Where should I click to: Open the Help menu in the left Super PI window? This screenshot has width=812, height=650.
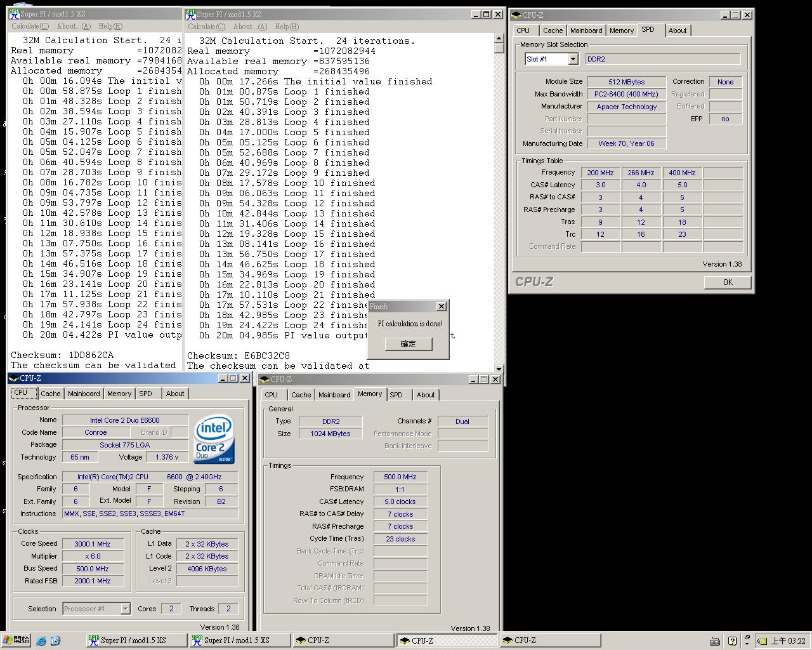pos(110,26)
